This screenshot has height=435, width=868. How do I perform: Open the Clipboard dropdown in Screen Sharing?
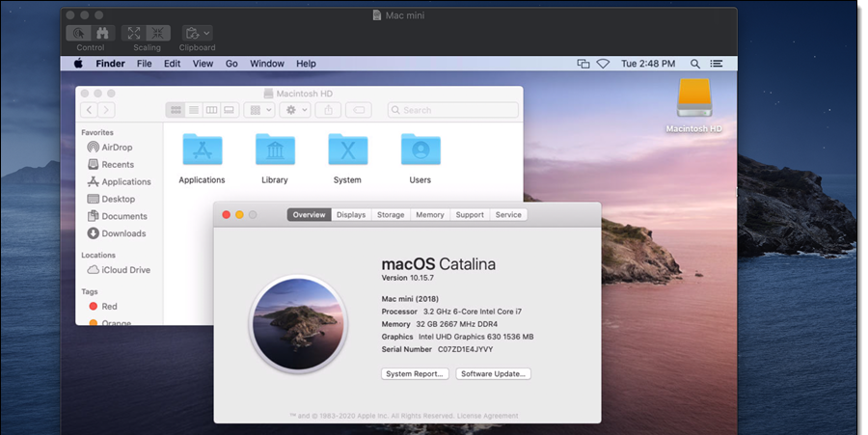pos(197,33)
